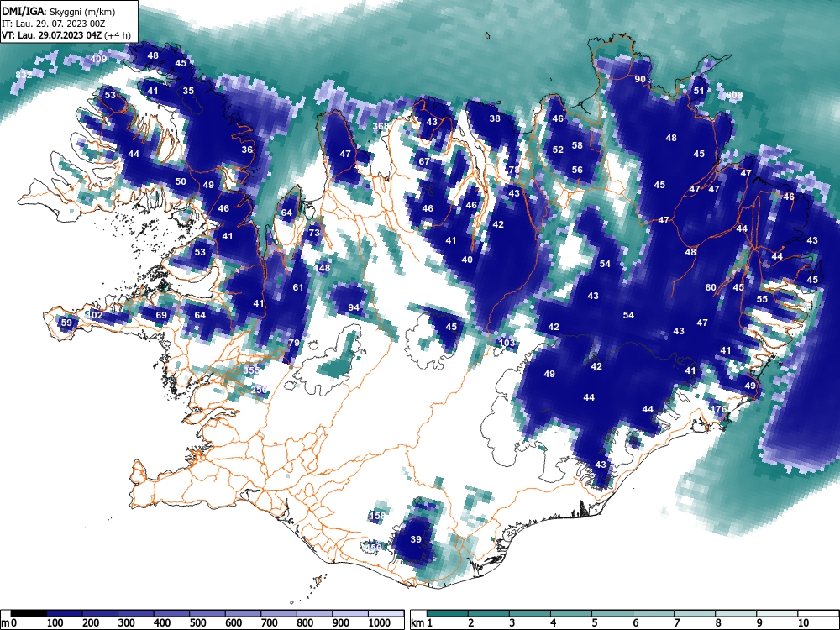
Task: Click the visibility value '409' on the map
Action: pos(98,59)
